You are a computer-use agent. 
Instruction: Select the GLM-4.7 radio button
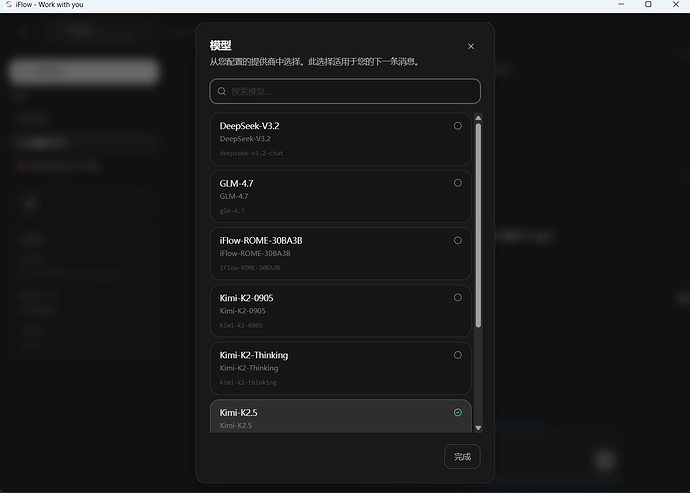pos(458,183)
